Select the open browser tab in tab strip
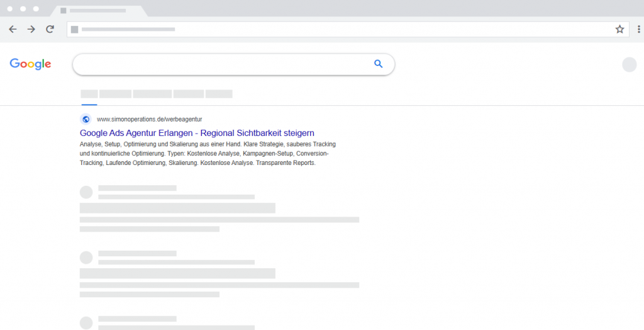This screenshot has height=330, width=644. coord(97,11)
